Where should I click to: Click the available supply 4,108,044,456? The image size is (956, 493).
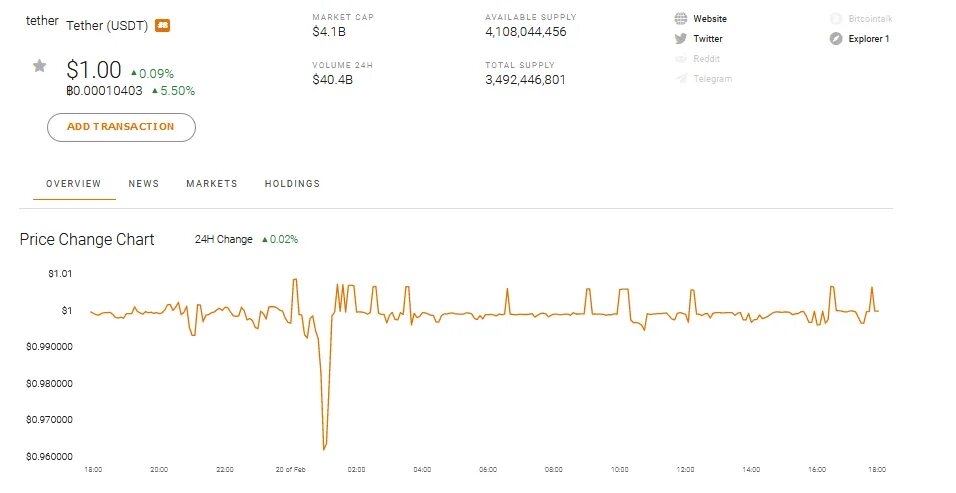coord(526,32)
